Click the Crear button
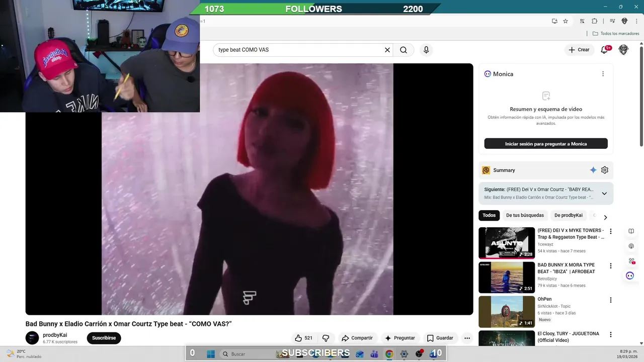Image resolution: width=644 pixels, height=362 pixels. (579, 50)
